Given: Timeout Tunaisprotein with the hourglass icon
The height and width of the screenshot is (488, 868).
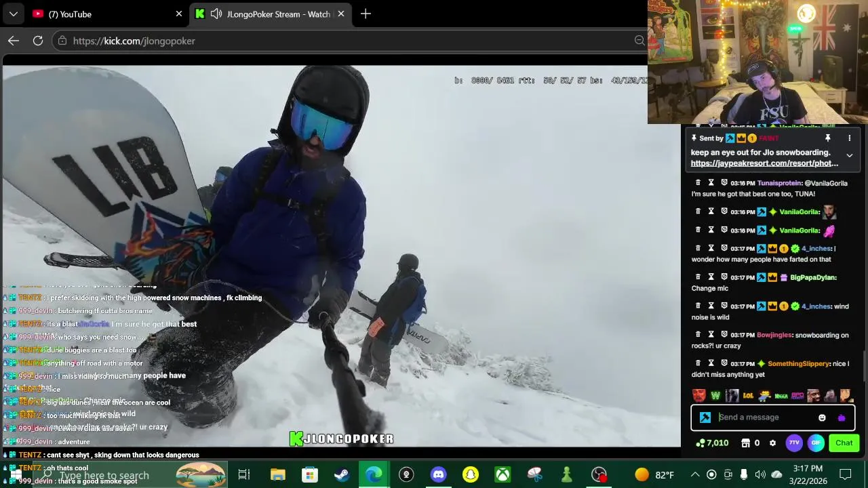Looking at the screenshot, I should pyautogui.click(x=711, y=182).
